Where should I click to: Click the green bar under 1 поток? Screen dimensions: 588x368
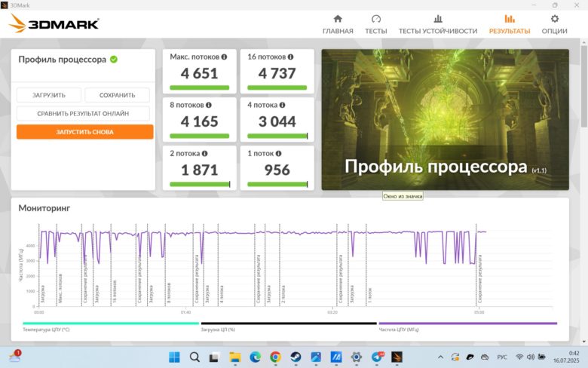pyautogui.click(x=277, y=184)
